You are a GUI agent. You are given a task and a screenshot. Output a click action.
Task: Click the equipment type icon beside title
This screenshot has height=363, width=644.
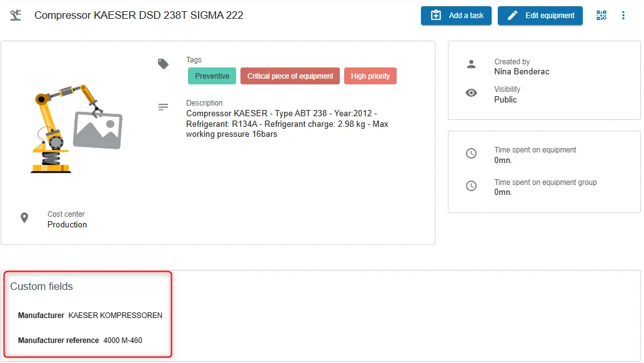[16, 15]
